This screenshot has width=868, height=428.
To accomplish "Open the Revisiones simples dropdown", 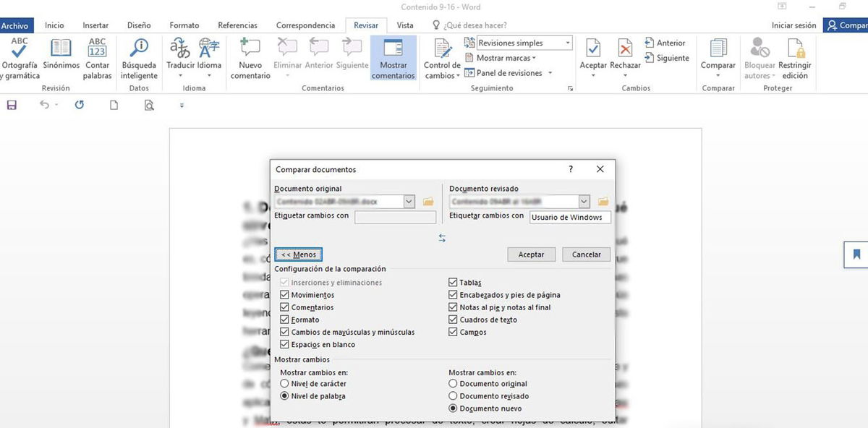I will pos(566,42).
